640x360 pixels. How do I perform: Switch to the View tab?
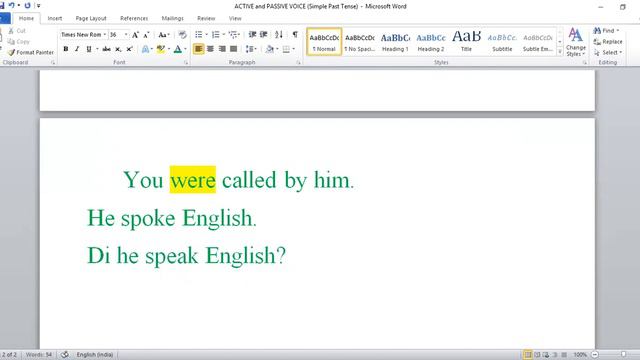coord(235,18)
